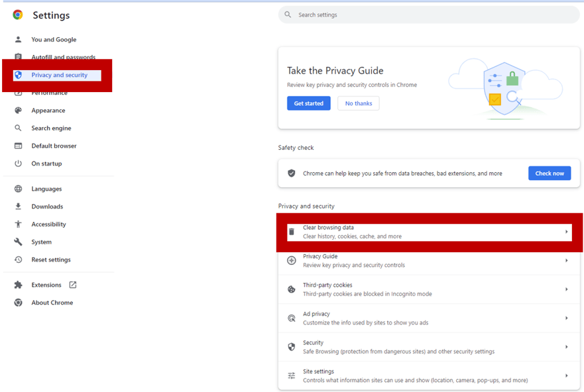The image size is (584, 392).
Task: Click the Check now button
Action: coord(549,173)
